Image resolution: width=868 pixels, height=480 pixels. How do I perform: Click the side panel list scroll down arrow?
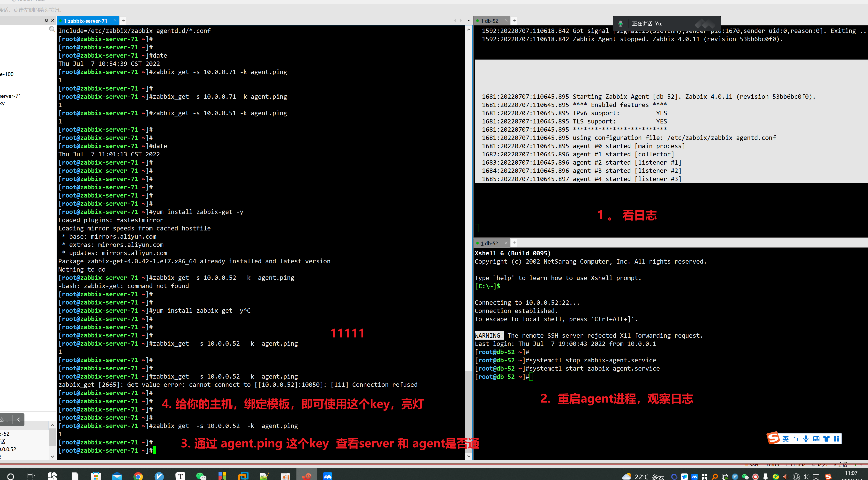tap(52, 457)
